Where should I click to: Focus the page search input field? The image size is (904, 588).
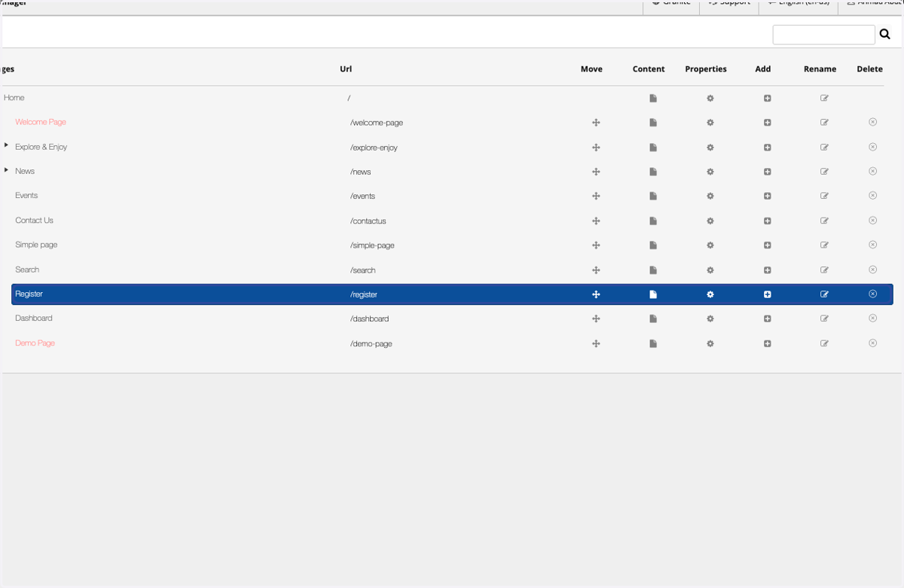pyautogui.click(x=823, y=35)
